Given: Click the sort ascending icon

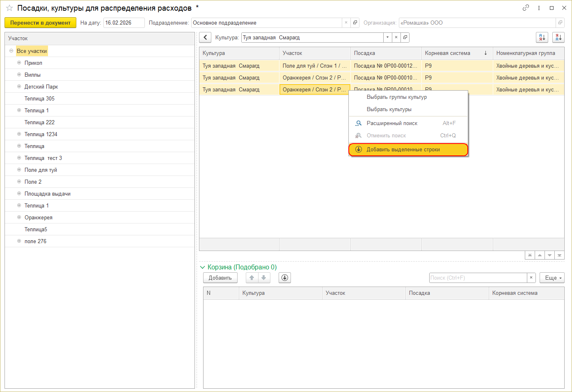Looking at the screenshot, I should point(542,37).
